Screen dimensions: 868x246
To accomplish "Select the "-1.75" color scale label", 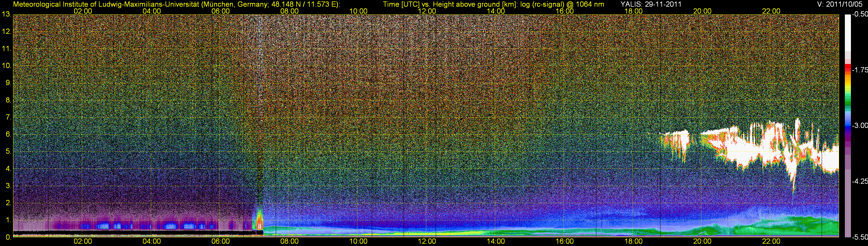I will pos(860,70).
